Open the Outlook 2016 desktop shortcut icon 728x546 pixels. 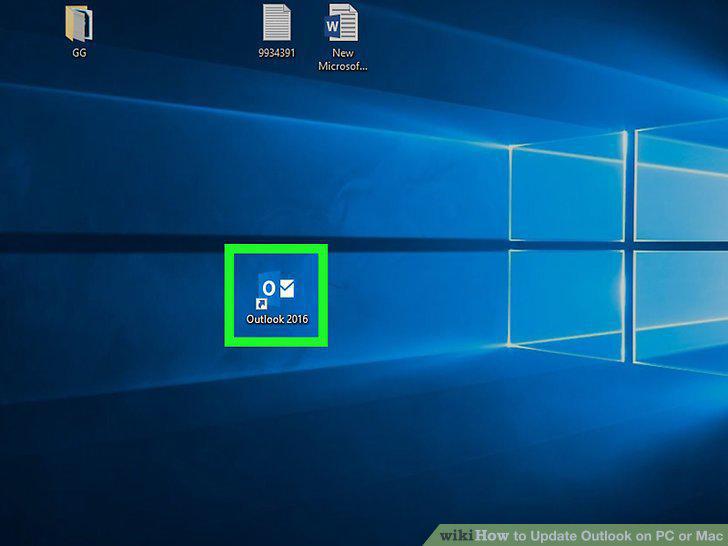pos(276,291)
